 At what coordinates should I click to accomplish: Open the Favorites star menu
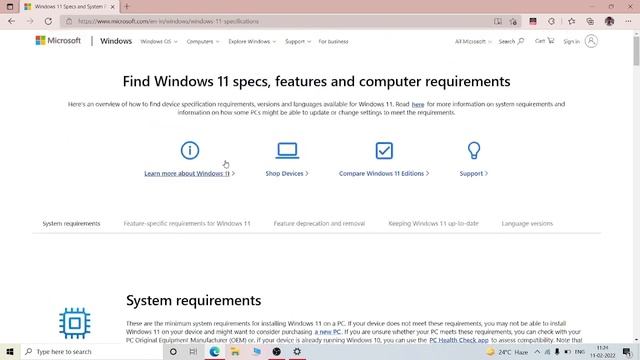[x=571, y=21]
